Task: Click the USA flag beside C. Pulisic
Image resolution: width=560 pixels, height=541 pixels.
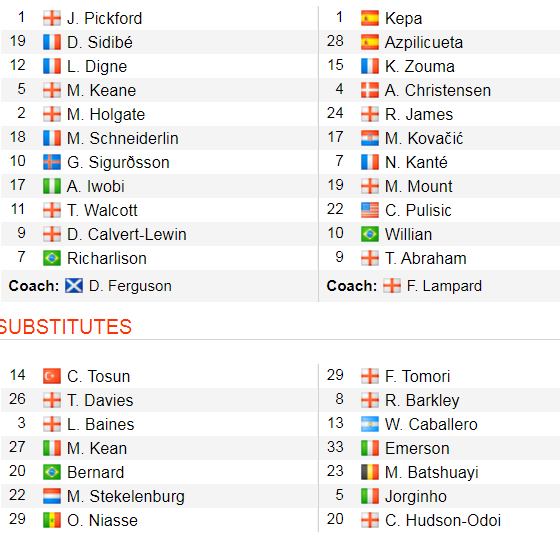Action: pyautogui.click(x=370, y=210)
